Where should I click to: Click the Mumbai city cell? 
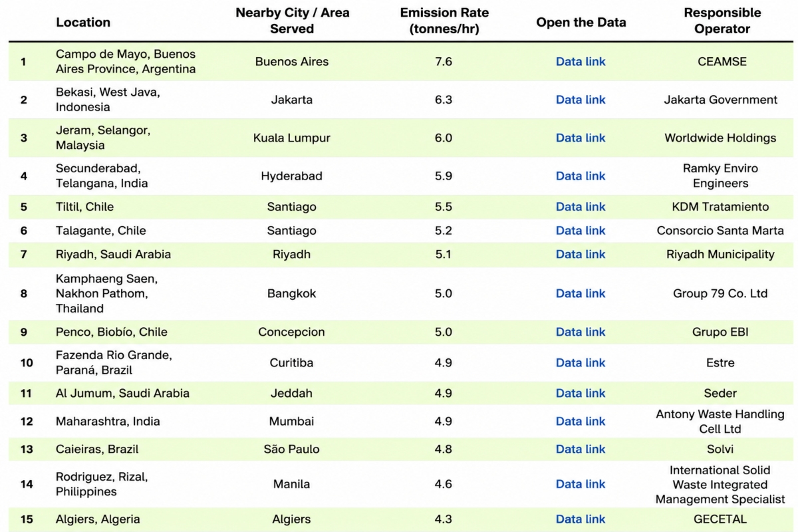pyautogui.click(x=292, y=421)
